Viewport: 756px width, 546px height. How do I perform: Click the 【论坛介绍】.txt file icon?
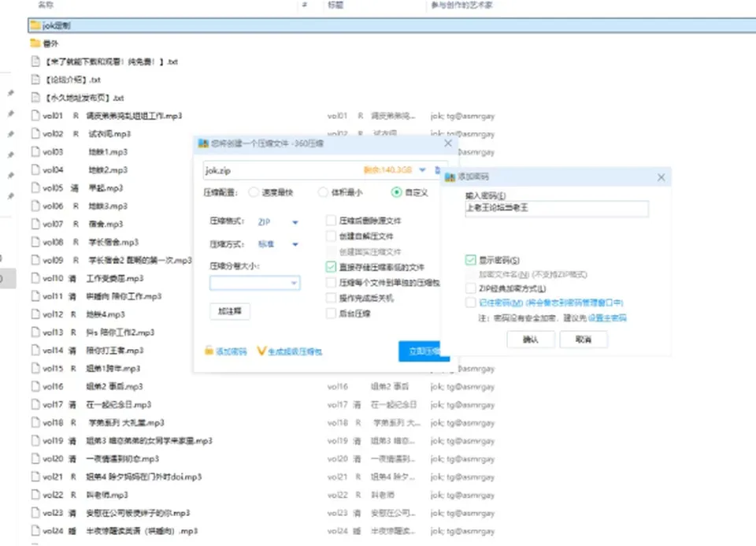pos(35,80)
